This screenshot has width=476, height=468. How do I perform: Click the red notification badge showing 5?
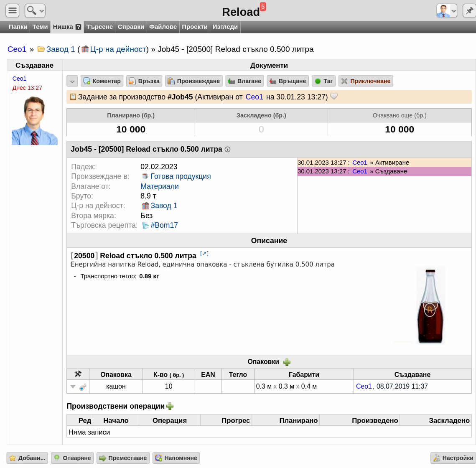(263, 6)
